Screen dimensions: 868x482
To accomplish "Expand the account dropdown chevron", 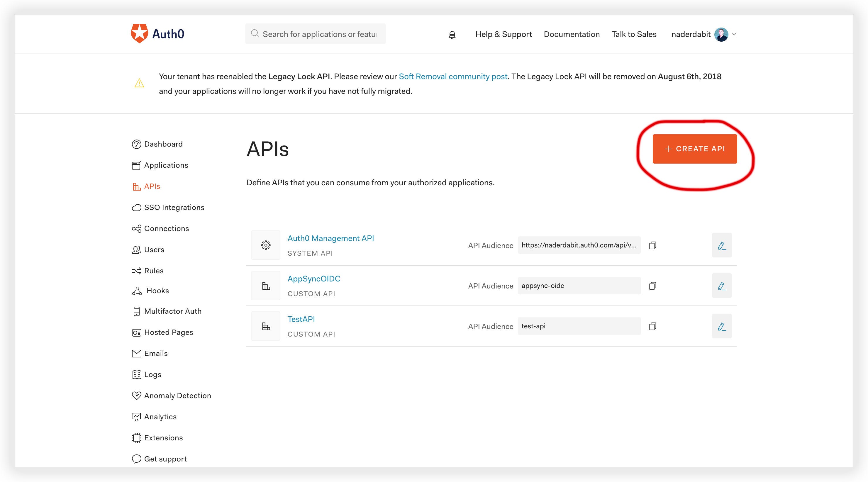I will pos(734,34).
